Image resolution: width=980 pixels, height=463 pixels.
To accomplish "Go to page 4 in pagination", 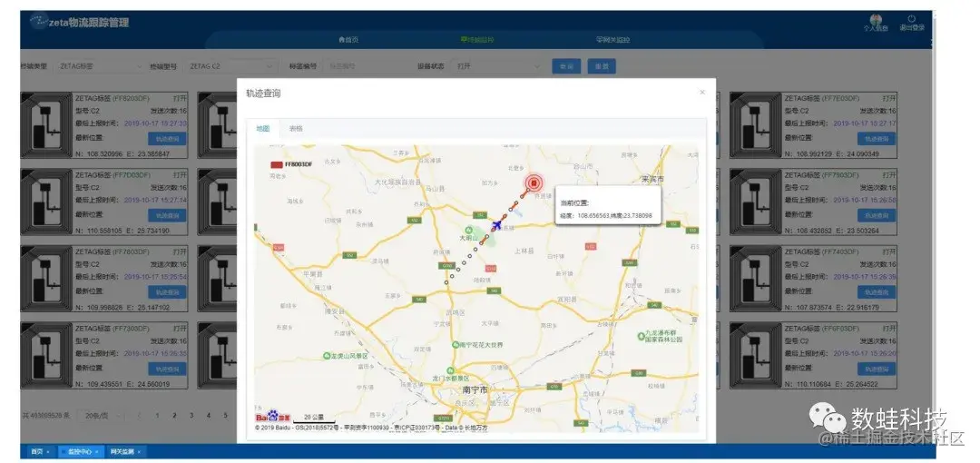I will pyautogui.click(x=209, y=416).
